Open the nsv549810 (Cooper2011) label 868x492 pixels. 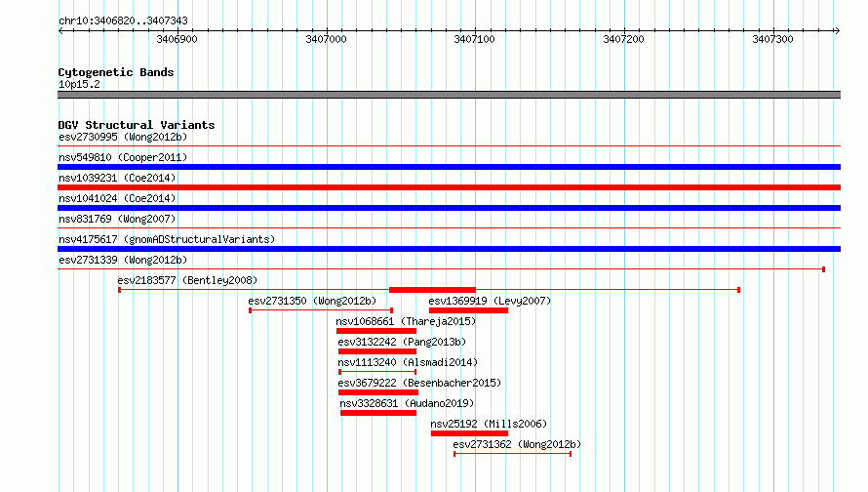pos(123,157)
